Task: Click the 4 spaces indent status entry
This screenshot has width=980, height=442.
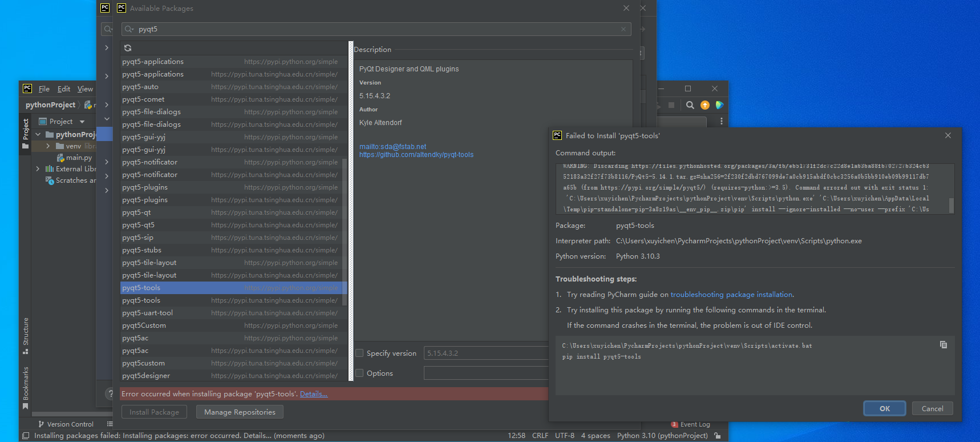Action: point(596,436)
